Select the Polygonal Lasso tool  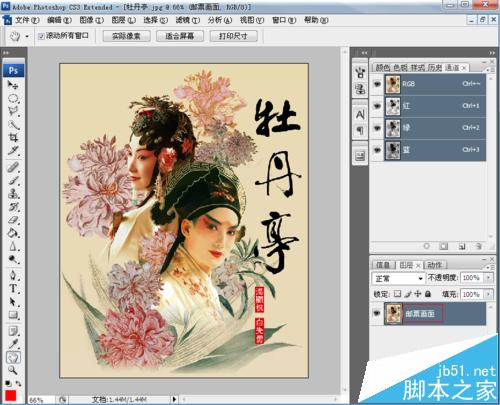click(x=13, y=111)
